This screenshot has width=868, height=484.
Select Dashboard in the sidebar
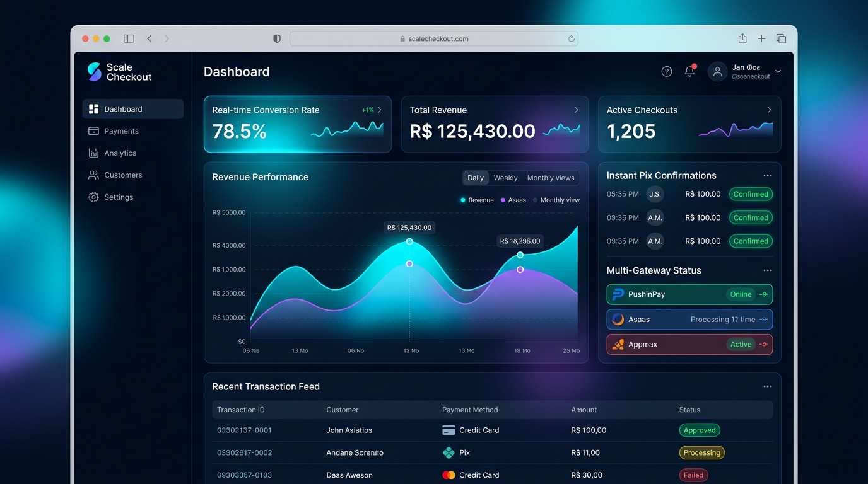tap(132, 109)
